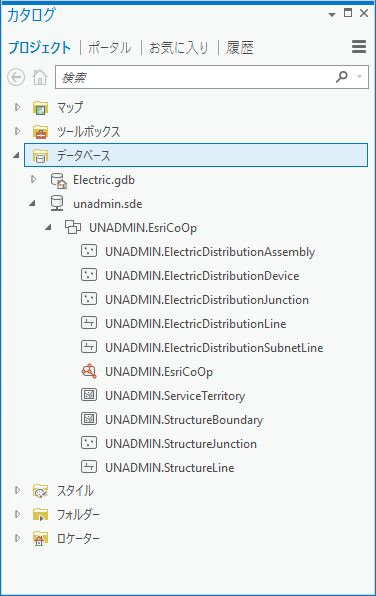Click the StructureLine line feature icon
The width and height of the screenshot is (376, 596).
click(89, 467)
